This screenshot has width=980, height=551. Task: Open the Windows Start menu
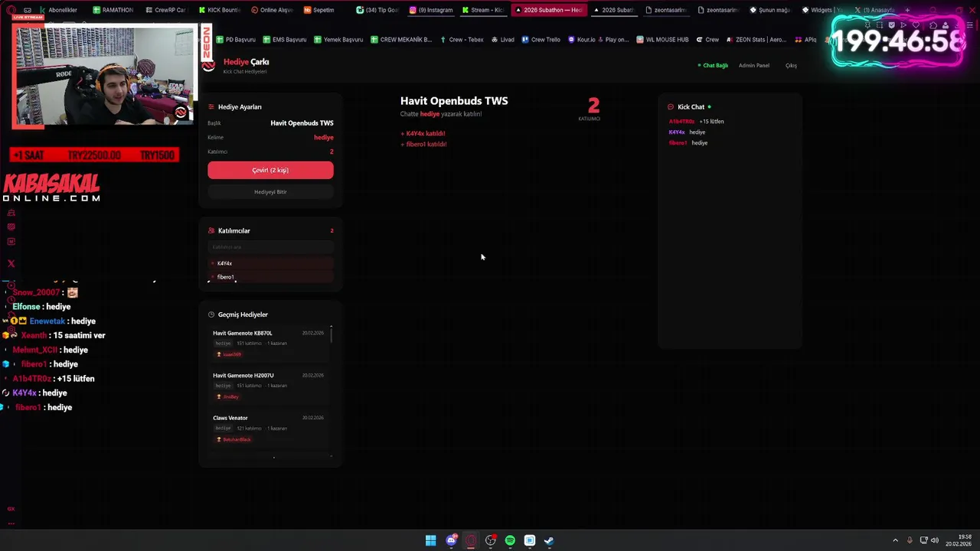click(x=431, y=540)
